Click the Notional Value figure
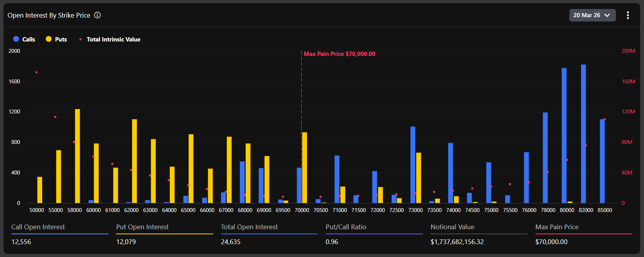Screen dimensions: 644x257 (457, 242)
